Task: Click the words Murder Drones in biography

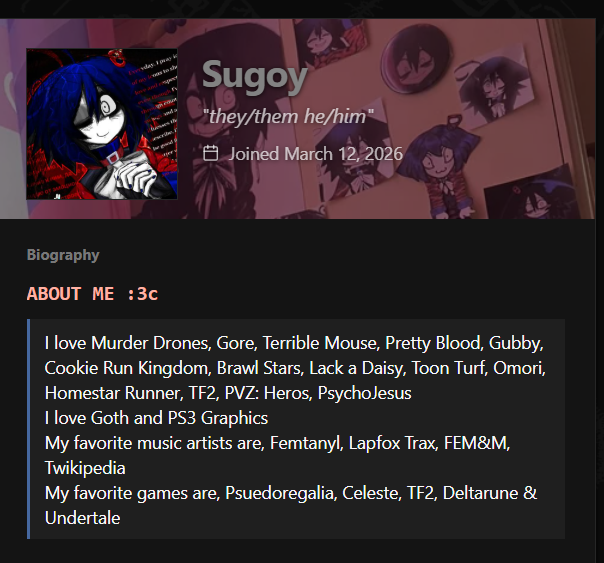Action: click(x=151, y=343)
